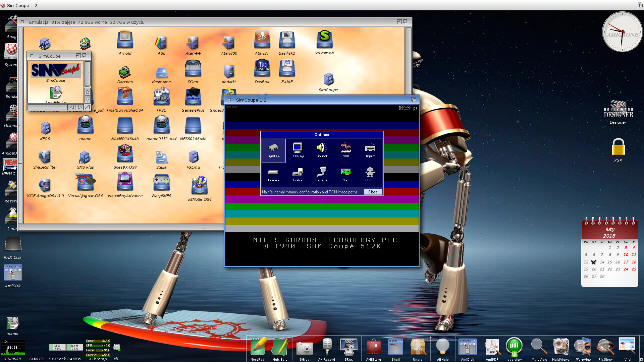This screenshot has height=362, width=644.
Task: Open the VisualBoyAdvance drawer
Action: [125, 185]
